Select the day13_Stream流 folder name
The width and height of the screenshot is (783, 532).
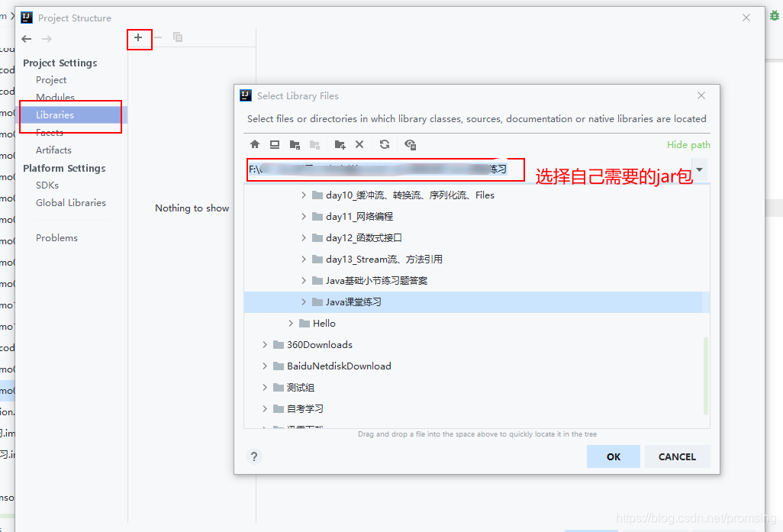(x=384, y=260)
